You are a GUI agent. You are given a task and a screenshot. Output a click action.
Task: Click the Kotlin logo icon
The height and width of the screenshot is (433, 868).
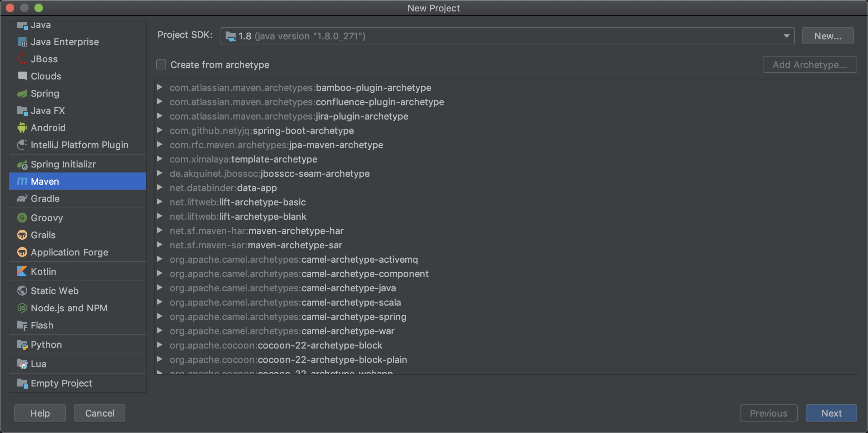pyautogui.click(x=22, y=272)
